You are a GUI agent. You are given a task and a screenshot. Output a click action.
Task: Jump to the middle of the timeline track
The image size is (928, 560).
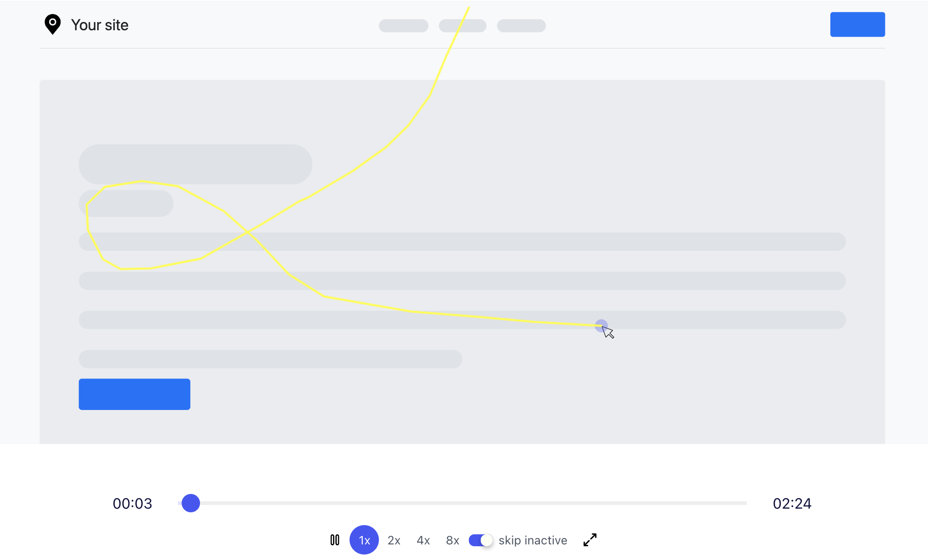tap(462, 503)
